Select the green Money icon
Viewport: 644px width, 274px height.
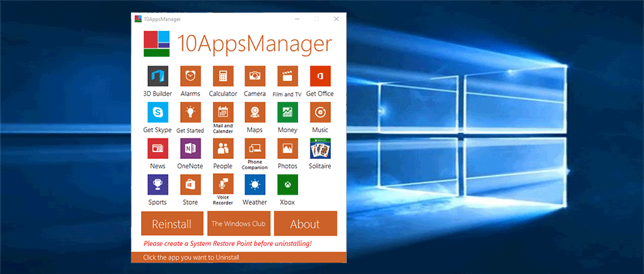click(288, 112)
